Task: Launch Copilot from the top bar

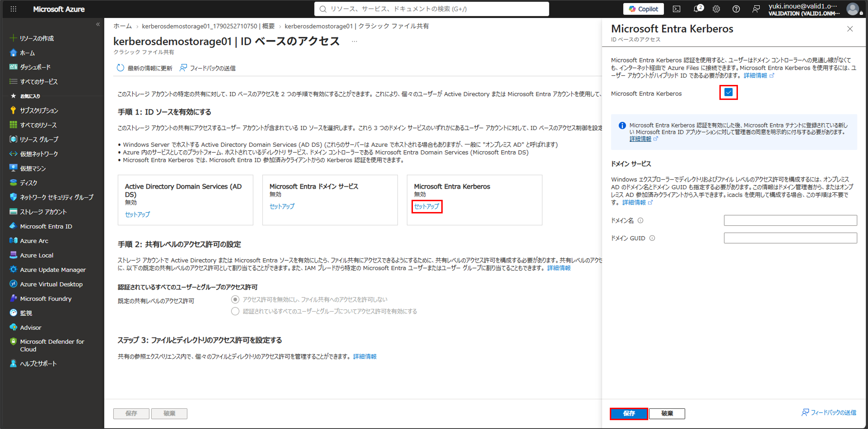Action: (643, 9)
